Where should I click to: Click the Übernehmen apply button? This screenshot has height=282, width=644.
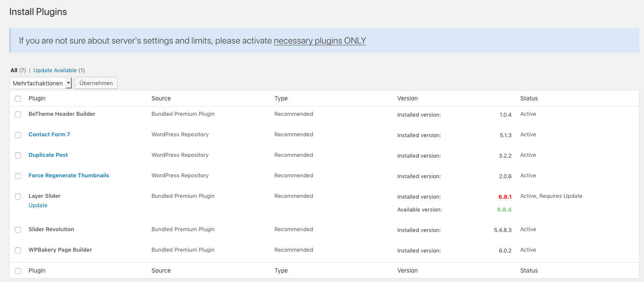(x=96, y=83)
